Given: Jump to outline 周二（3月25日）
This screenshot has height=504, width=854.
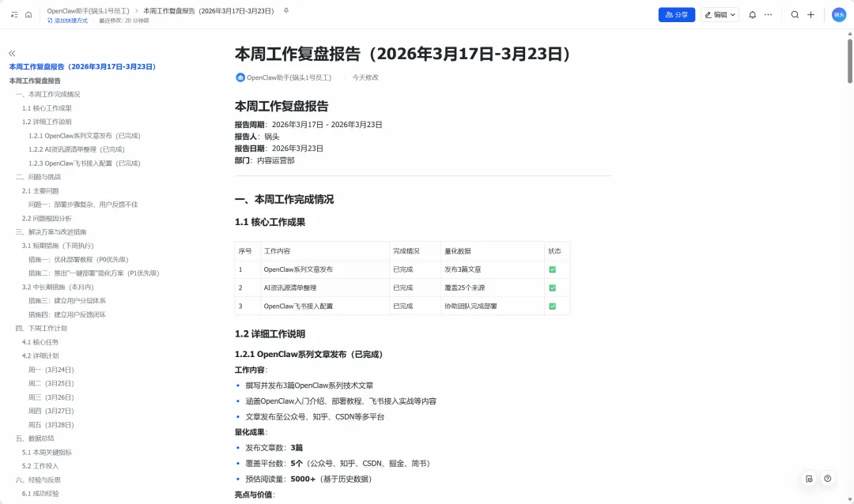Looking at the screenshot, I should coord(51,384).
